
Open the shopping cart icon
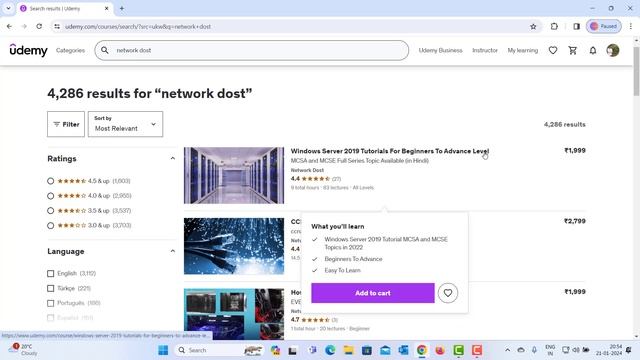click(x=573, y=50)
